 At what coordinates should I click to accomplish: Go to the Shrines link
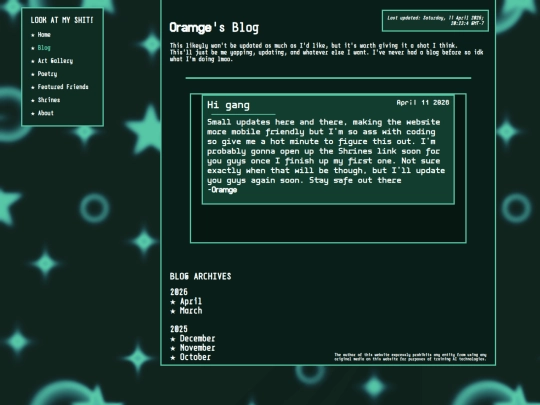click(x=49, y=100)
